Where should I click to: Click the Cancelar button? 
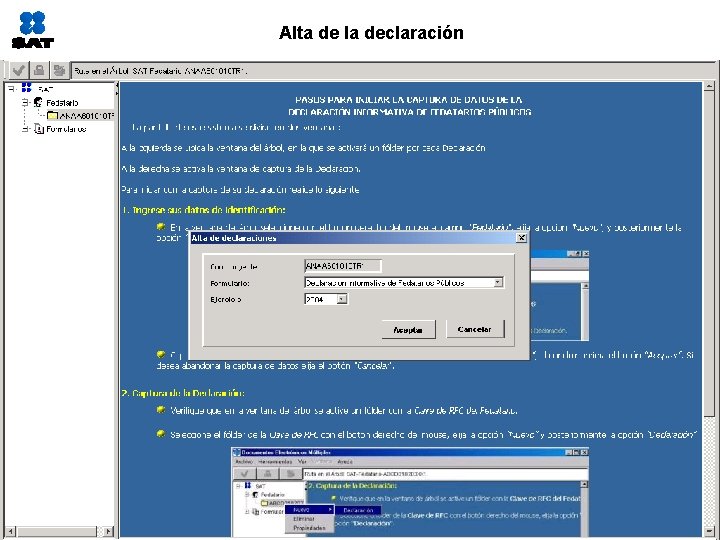pyautogui.click(x=475, y=329)
